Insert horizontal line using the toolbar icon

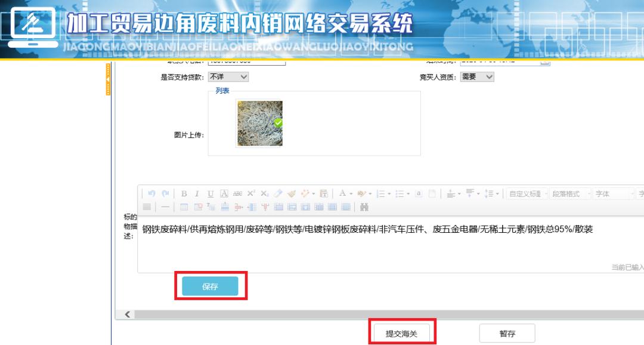pos(165,207)
